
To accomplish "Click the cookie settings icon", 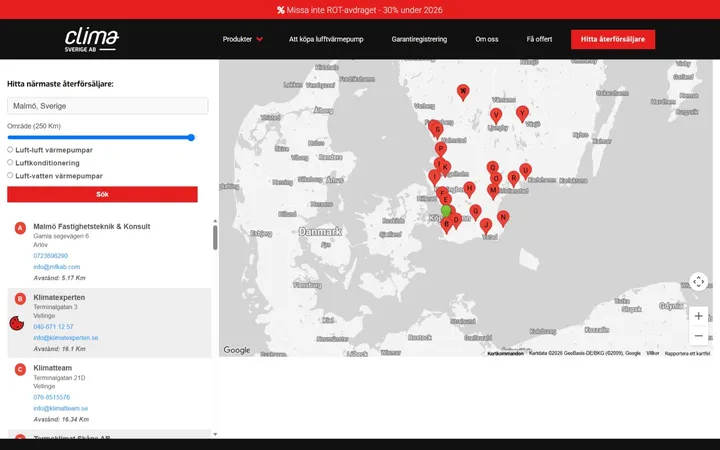I will 17,323.
